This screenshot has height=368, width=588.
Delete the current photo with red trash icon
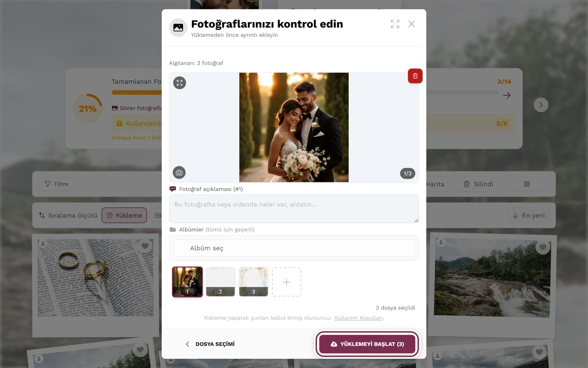pyautogui.click(x=415, y=76)
